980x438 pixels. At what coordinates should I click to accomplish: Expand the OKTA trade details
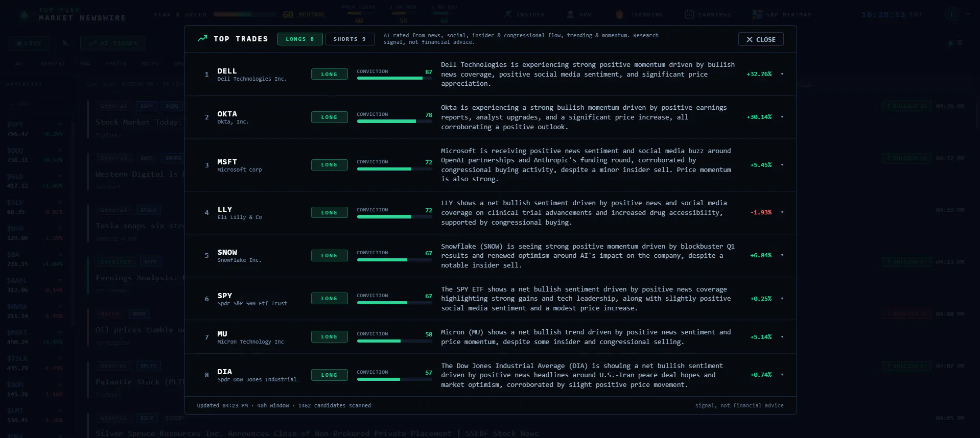[x=782, y=117]
